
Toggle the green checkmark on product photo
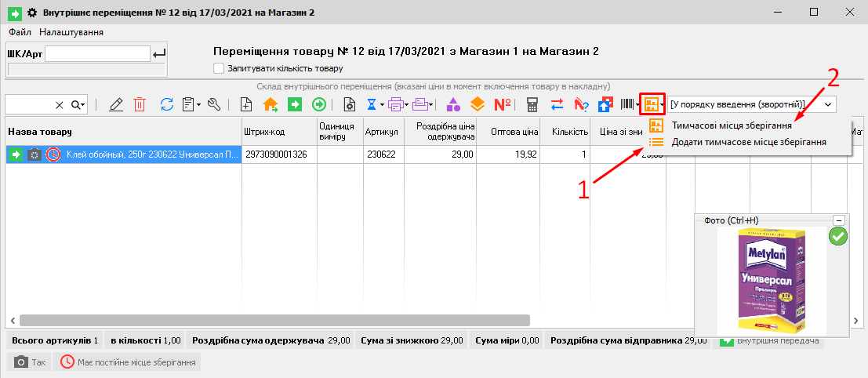[837, 236]
